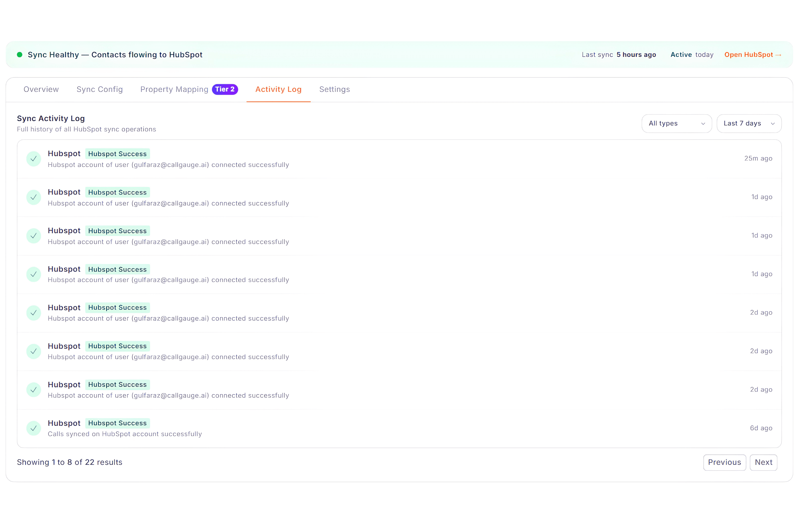Click the Hubspot Success badge in the 6d ago row

coord(117,423)
